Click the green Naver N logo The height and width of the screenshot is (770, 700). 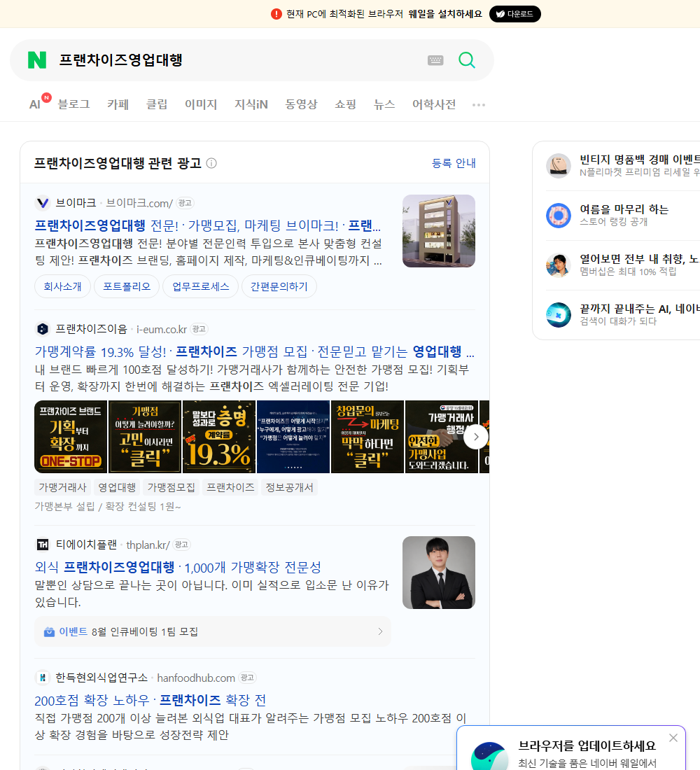point(37,60)
